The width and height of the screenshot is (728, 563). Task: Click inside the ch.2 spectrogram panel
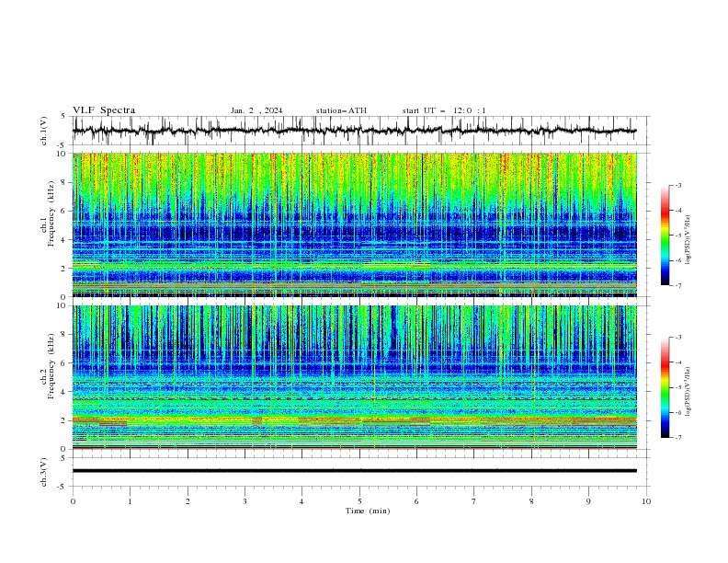(x=355, y=377)
